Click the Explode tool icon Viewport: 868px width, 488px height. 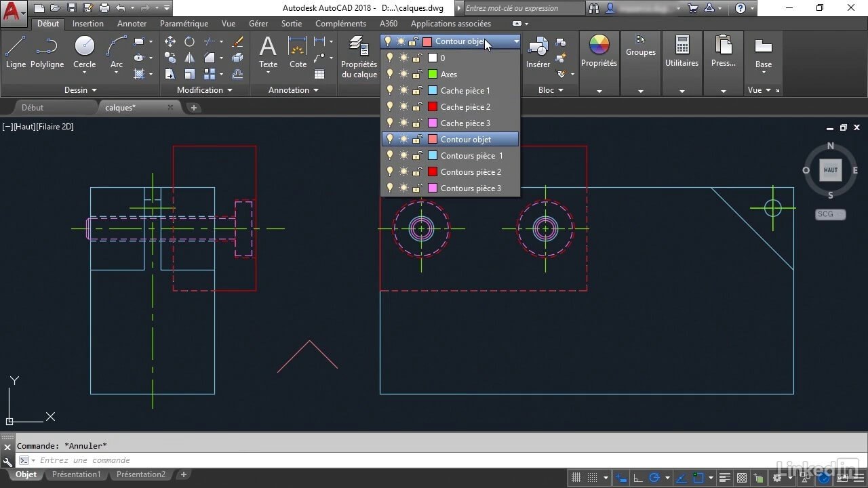tap(237, 58)
